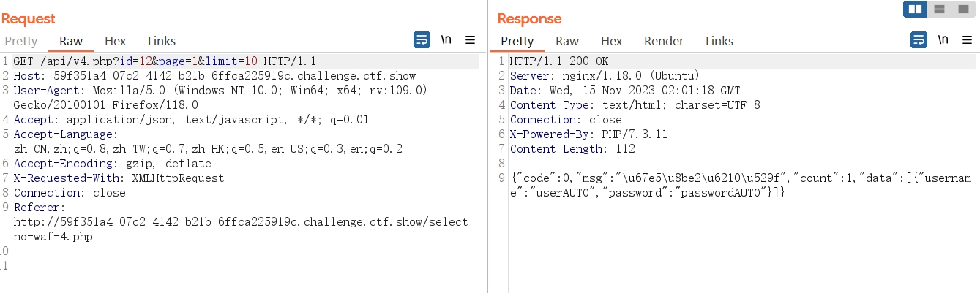Show non-printable characters in Response panel

[x=943, y=39]
